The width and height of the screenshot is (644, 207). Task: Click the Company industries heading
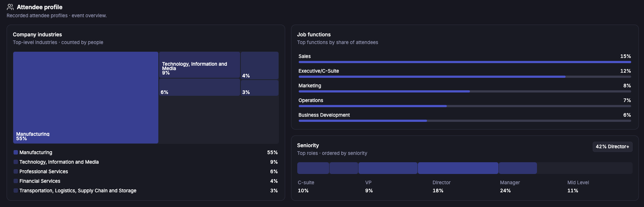click(x=37, y=34)
